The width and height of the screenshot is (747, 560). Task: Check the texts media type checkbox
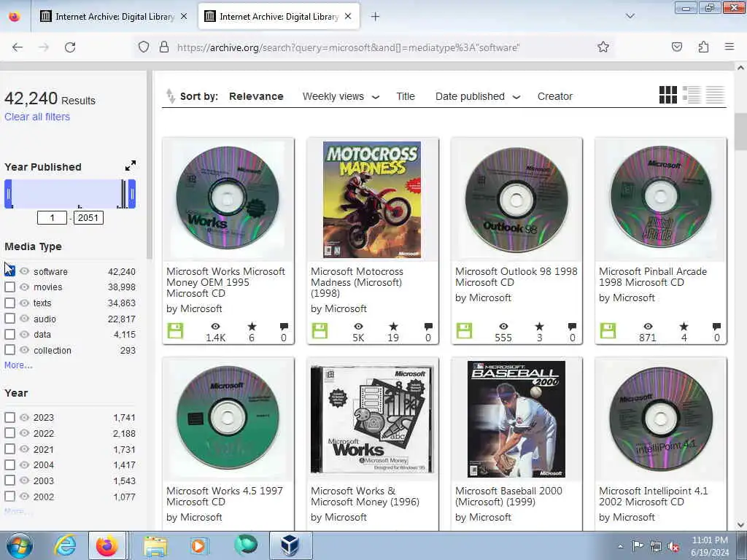point(9,303)
